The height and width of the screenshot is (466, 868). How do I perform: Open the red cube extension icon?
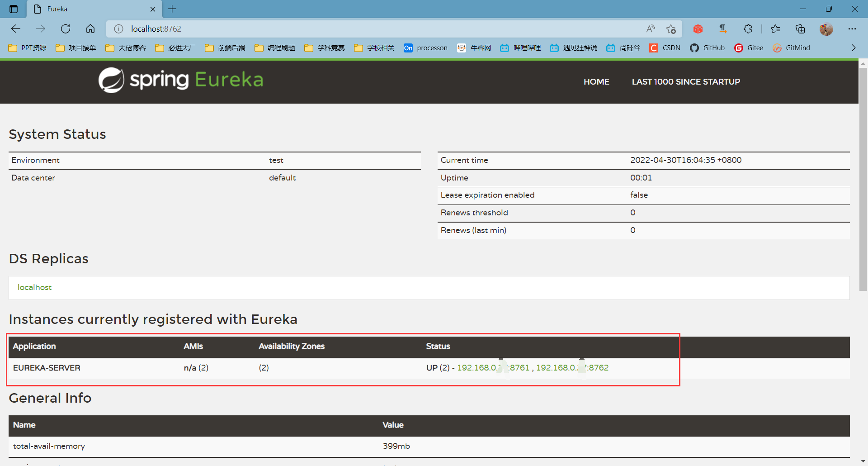tap(698, 29)
